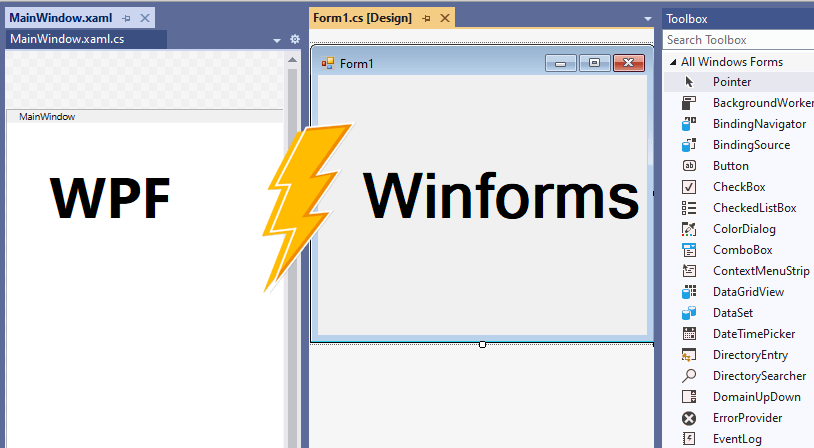The width and height of the screenshot is (814, 448).
Task: Select the ContextMenuStrip label
Action: 761,271
